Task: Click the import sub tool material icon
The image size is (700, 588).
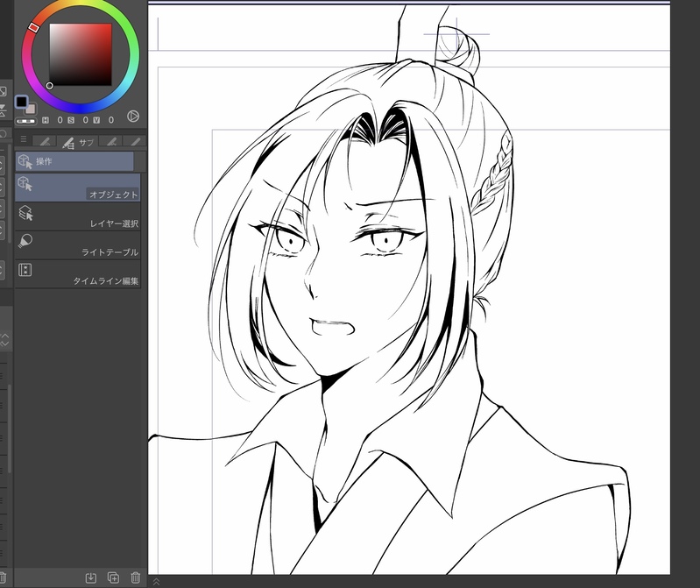Action: tap(91, 577)
